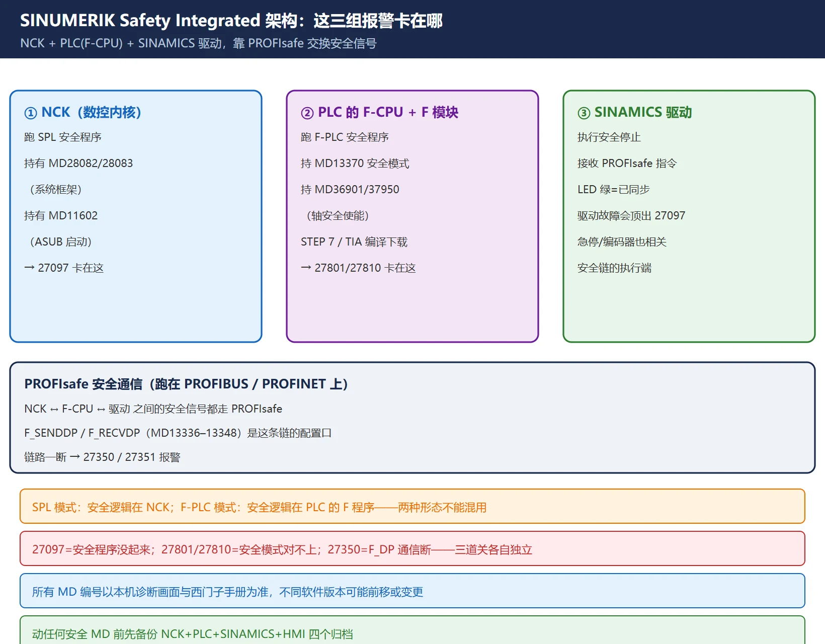This screenshot has height=644, width=825.
Task: Select the note "（ASUB 启动）"
Action: [61, 242]
